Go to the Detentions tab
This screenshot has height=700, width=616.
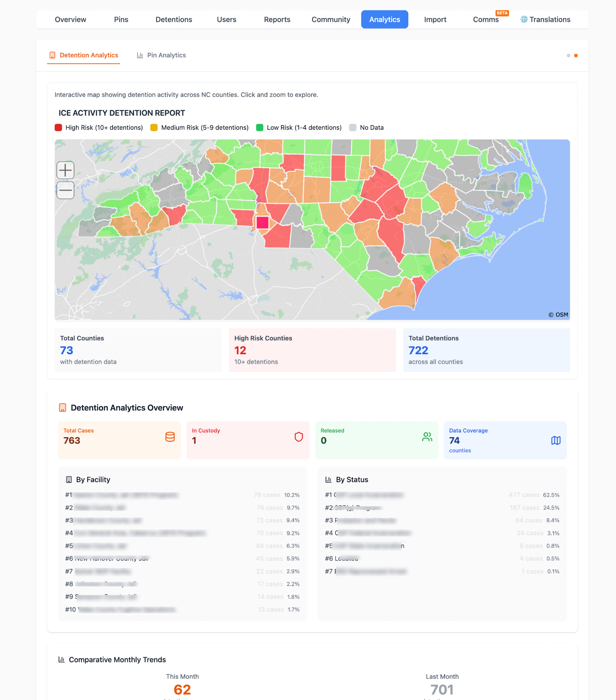pyautogui.click(x=174, y=19)
